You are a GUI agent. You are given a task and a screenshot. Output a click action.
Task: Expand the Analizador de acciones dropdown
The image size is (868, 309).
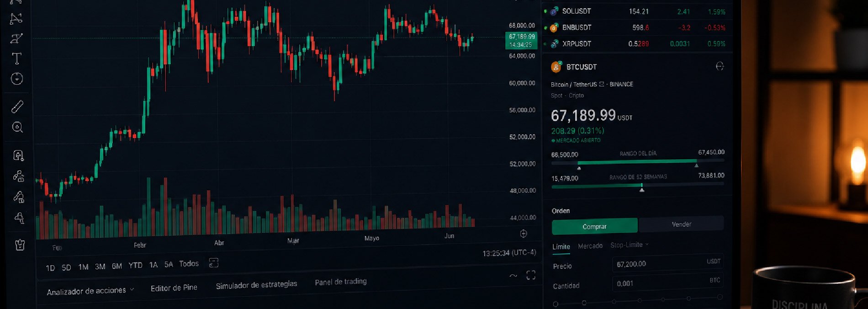pos(90,291)
